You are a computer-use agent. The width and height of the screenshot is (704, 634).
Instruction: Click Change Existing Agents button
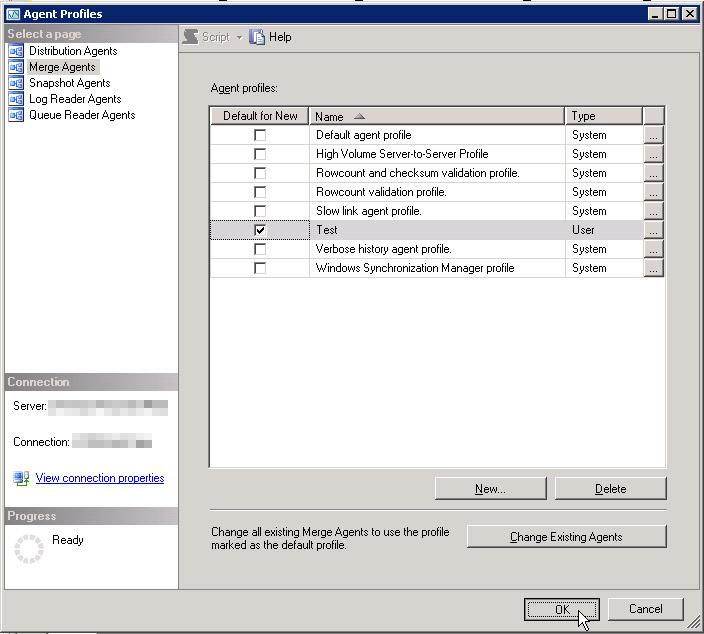point(567,537)
